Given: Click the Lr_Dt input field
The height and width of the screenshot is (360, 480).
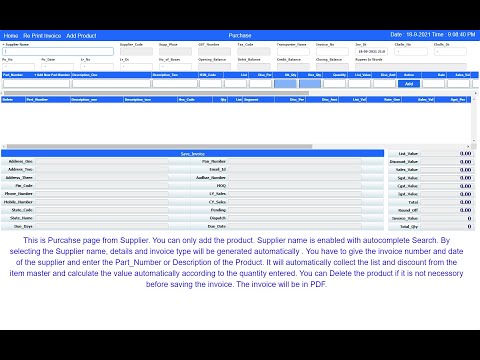Looking at the screenshot, I should pyautogui.click(x=136, y=66).
